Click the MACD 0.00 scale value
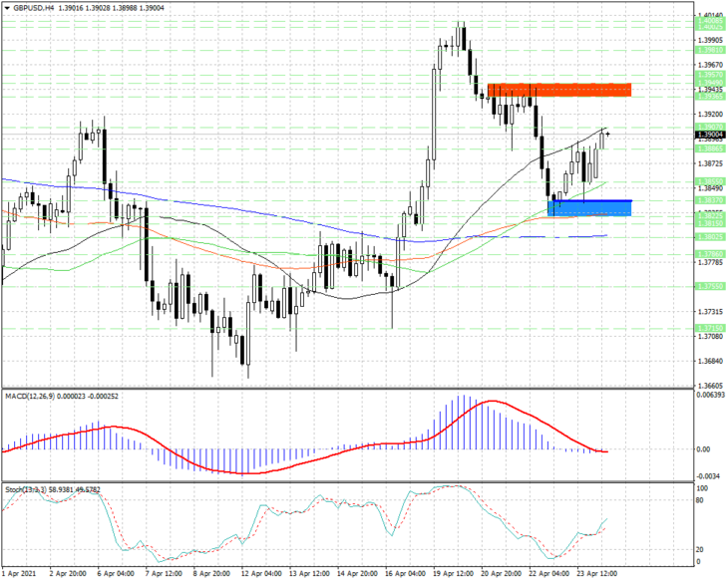The image size is (728, 582). 703,449
